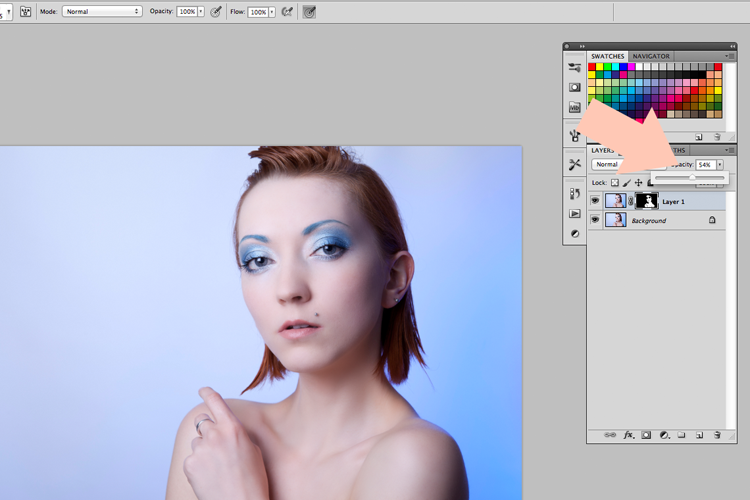750x500 pixels.
Task: Collapse panels to icons double-arrow
Action: coord(732,46)
